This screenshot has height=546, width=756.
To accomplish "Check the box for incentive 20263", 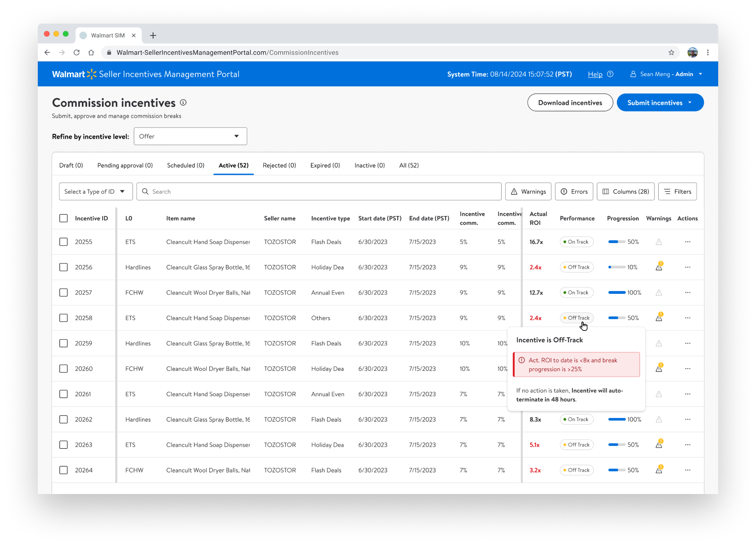I will [x=63, y=445].
